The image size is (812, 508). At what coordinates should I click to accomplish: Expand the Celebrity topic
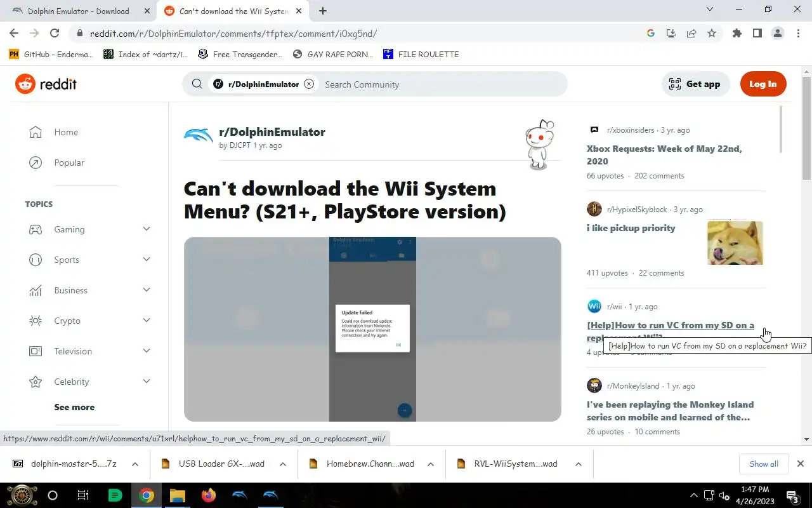pyautogui.click(x=147, y=382)
